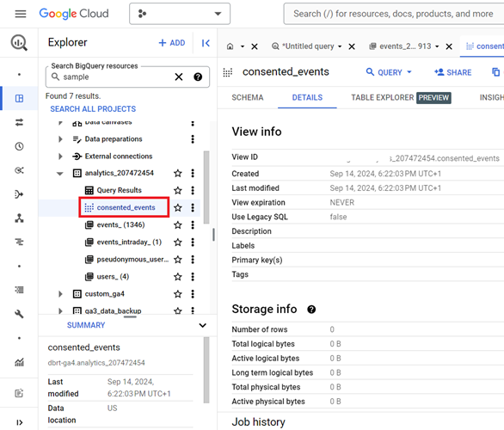504x430 pixels.
Task: Expand Data preparations node
Action: [60, 139]
